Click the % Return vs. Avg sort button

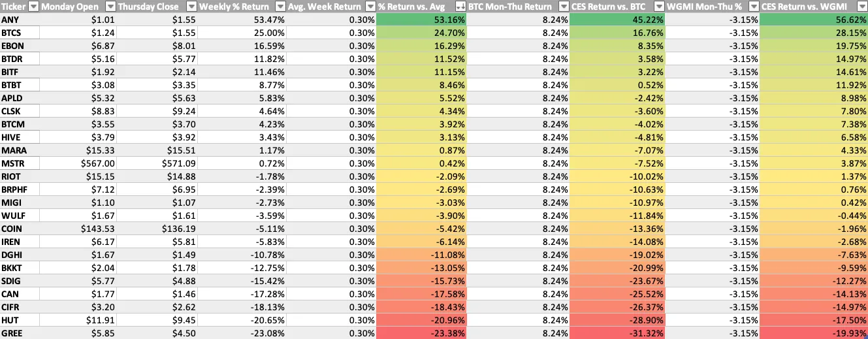point(460,7)
